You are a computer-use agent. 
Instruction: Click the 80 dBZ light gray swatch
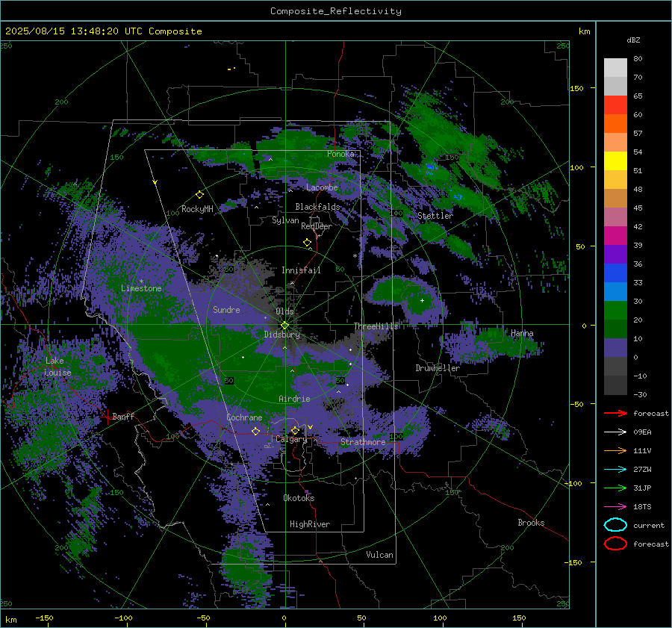tap(615, 68)
